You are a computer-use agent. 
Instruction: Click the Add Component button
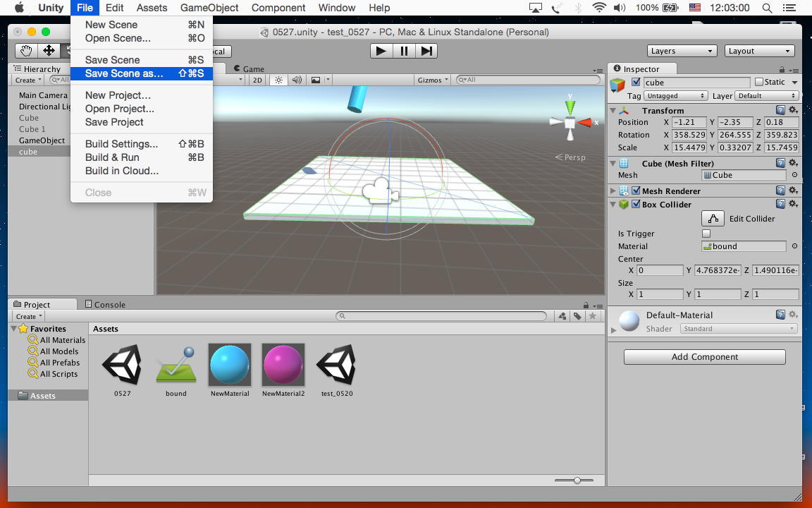704,356
